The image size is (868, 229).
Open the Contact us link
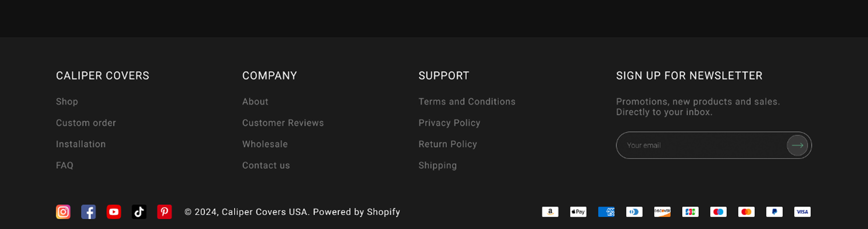click(x=266, y=165)
